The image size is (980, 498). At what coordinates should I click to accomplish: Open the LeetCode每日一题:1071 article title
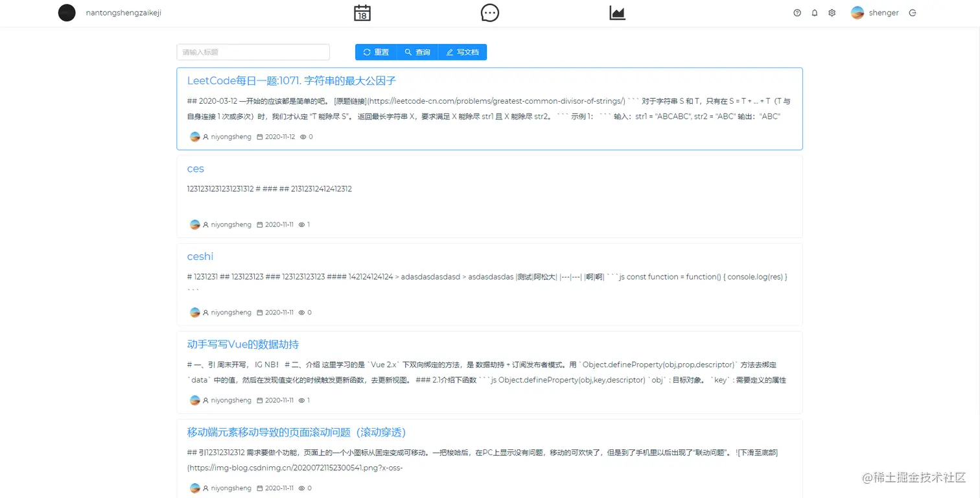coord(292,81)
